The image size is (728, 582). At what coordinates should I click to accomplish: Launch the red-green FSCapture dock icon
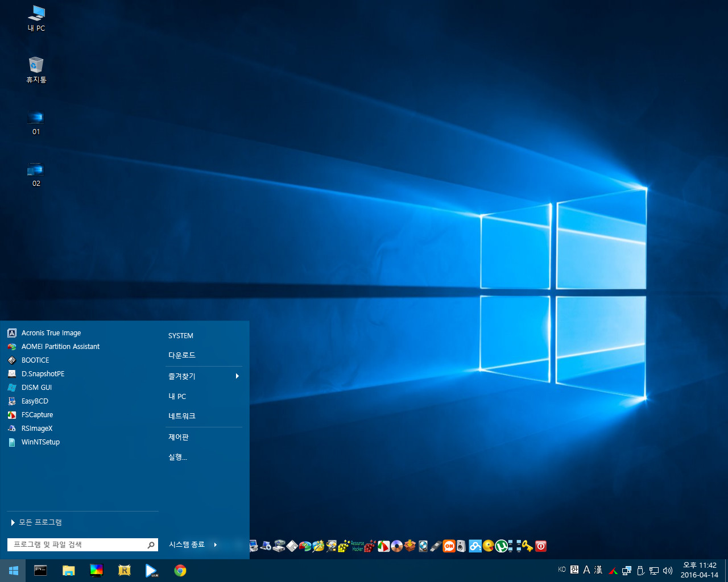point(384,546)
